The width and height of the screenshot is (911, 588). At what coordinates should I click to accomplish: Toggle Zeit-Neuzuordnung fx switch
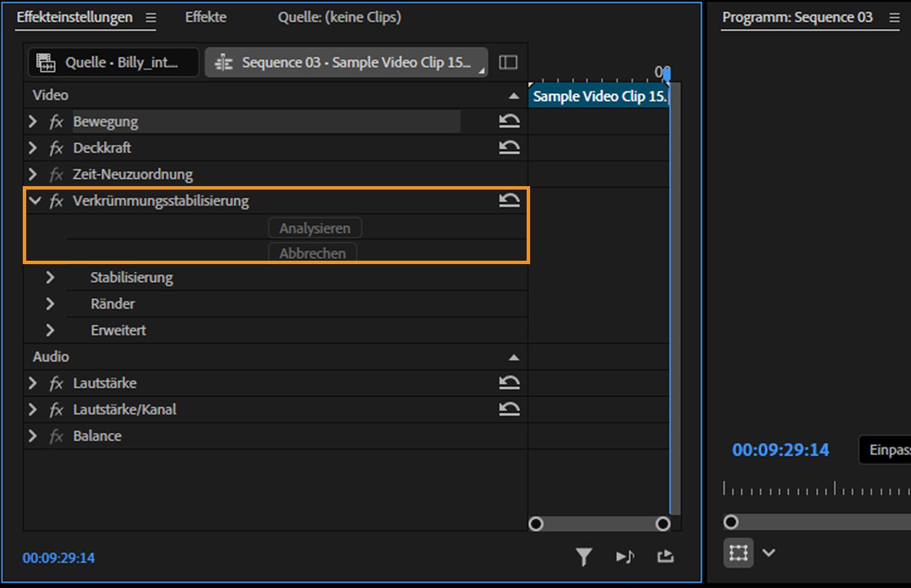click(x=56, y=174)
